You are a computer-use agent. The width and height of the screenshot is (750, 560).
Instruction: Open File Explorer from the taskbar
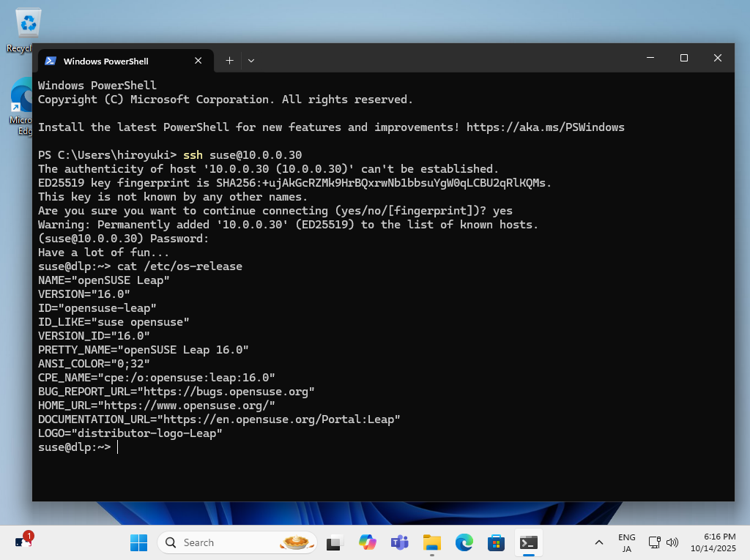(x=431, y=542)
